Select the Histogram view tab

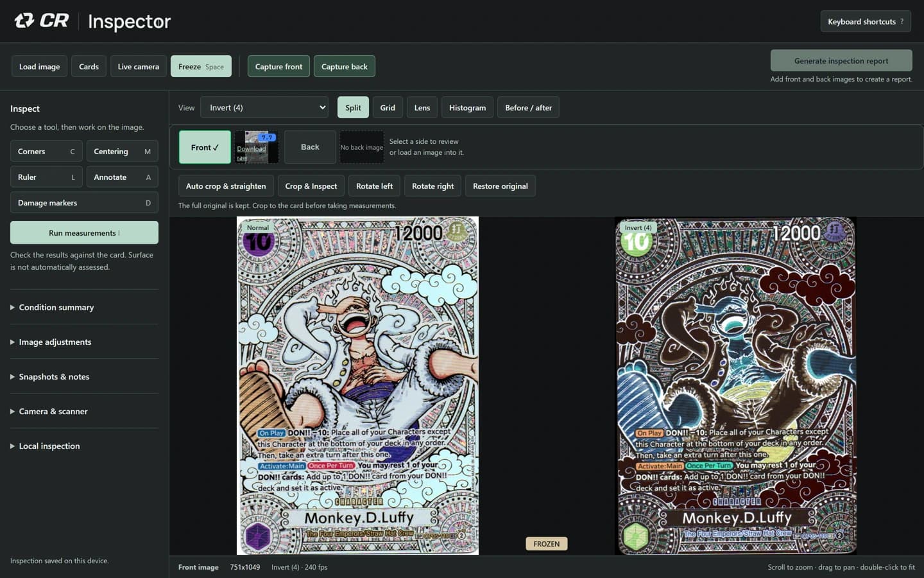pyautogui.click(x=467, y=107)
